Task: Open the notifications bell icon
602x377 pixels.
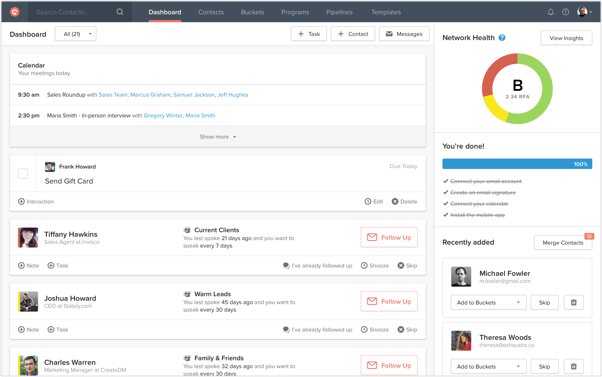Action: pos(551,12)
